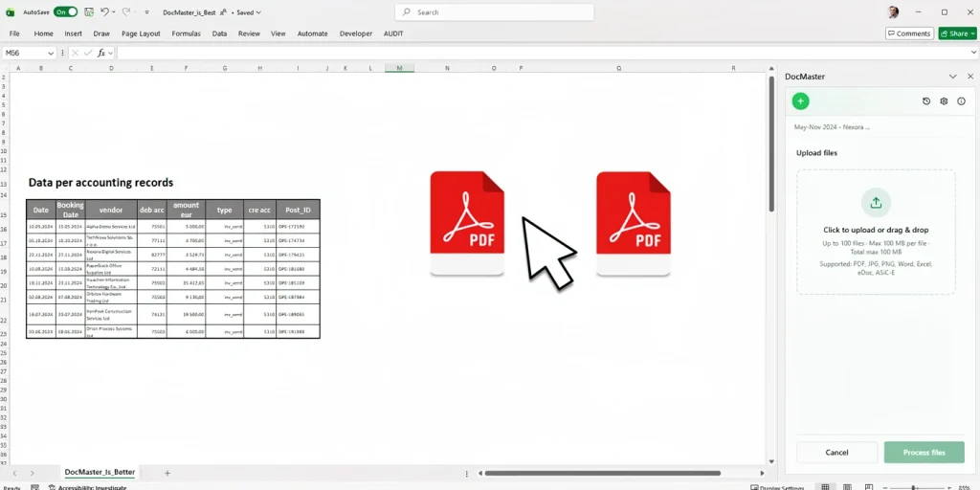980x490 pixels.
Task: Click the DocMaster info icon
Action: (x=961, y=101)
